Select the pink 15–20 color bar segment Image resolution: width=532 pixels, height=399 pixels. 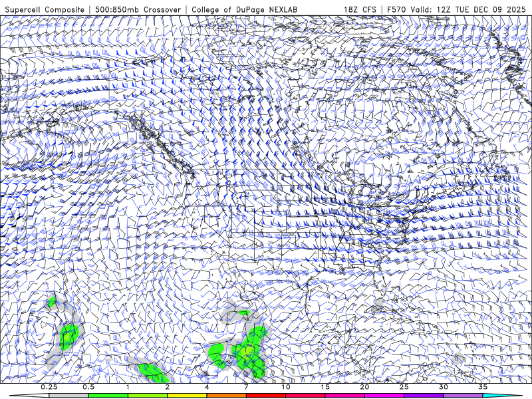click(344, 396)
